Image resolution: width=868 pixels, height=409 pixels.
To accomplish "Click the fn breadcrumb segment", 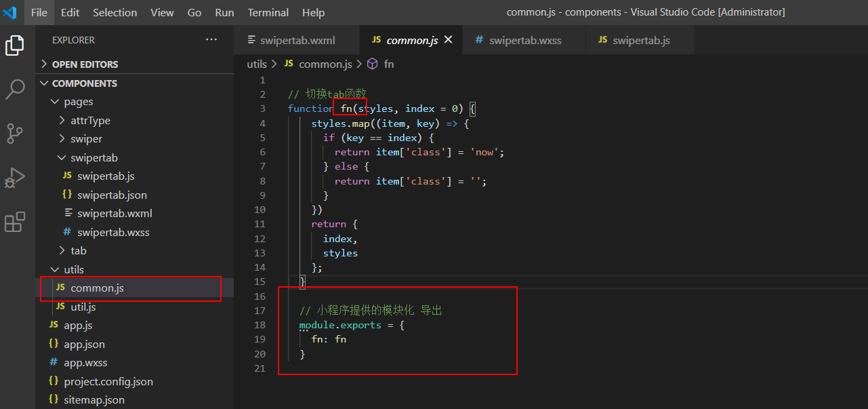I will pyautogui.click(x=389, y=64).
